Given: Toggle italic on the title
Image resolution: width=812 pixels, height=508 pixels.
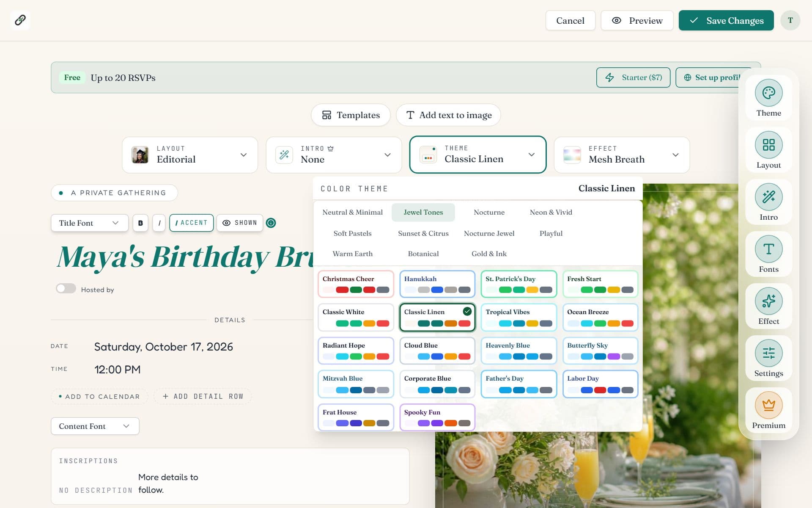Looking at the screenshot, I should click(x=159, y=223).
